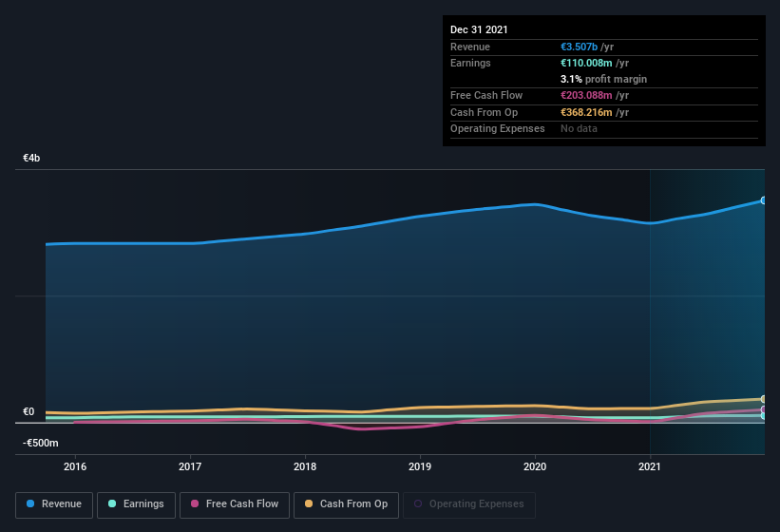780x532 pixels.
Task: Click the €203.088m free cash flow value
Action: pyautogui.click(x=586, y=95)
